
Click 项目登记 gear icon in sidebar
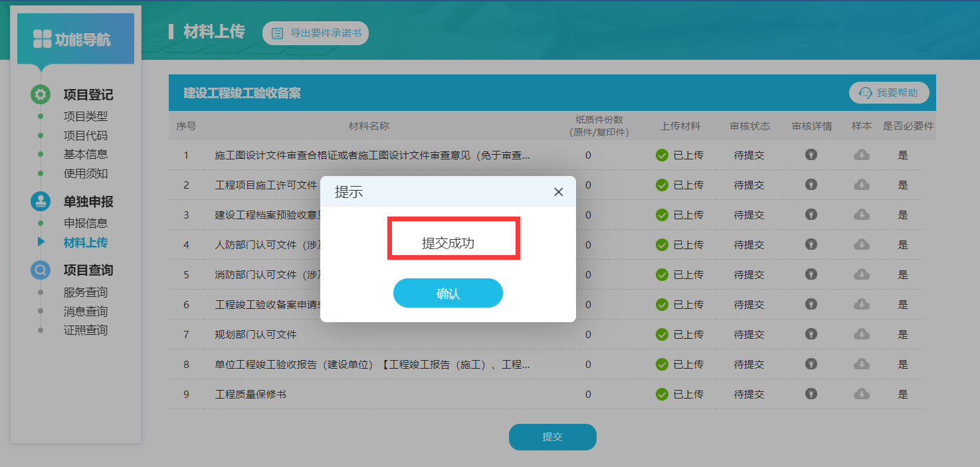click(41, 95)
